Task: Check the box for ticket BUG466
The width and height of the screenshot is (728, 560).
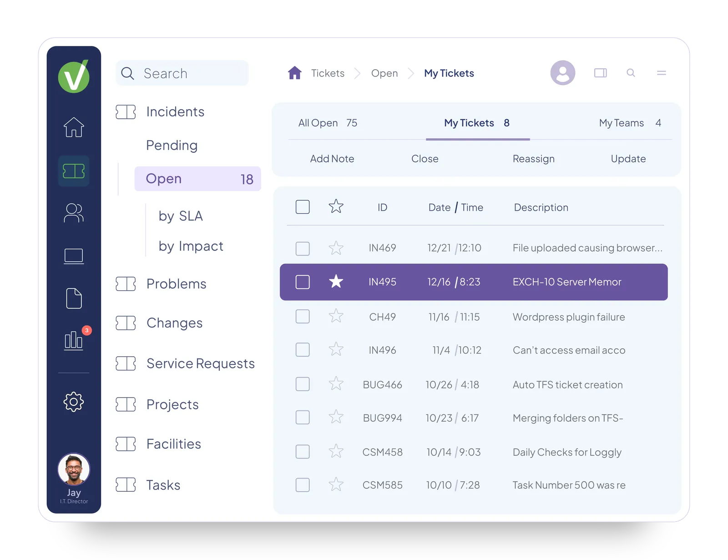Action: click(303, 384)
